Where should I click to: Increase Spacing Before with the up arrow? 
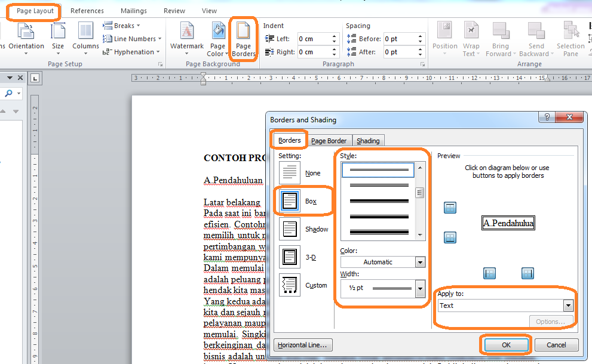point(420,35)
